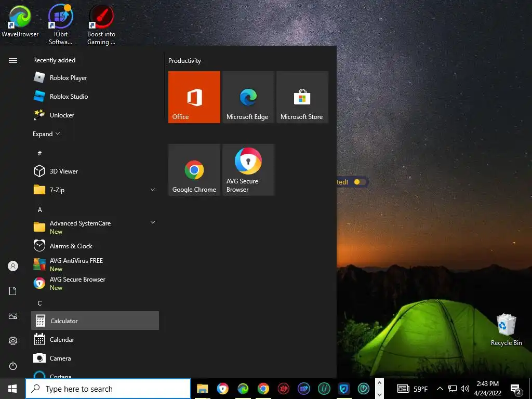Open the green IObit Uninstaller taskbar icon
The height and width of the screenshot is (399, 532).
coord(324,389)
